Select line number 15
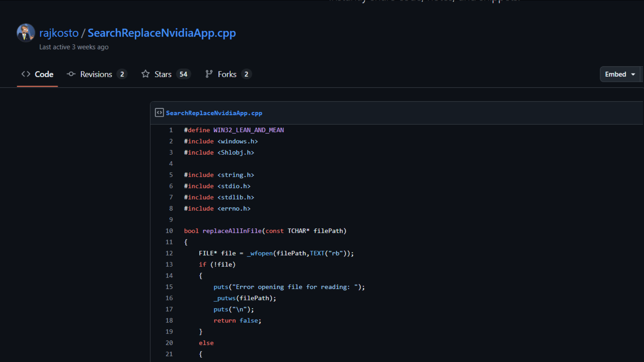The width and height of the screenshot is (644, 362). 169,287
